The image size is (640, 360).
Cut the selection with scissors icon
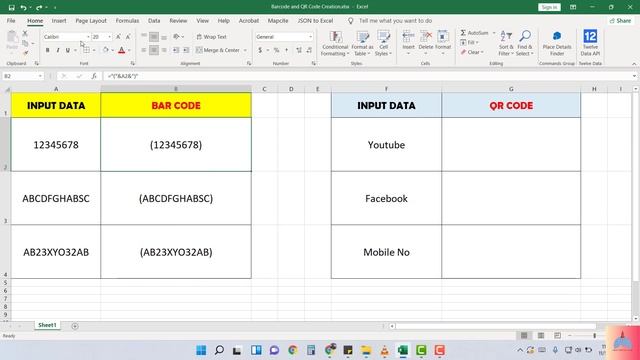pyautogui.click(x=25, y=33)
